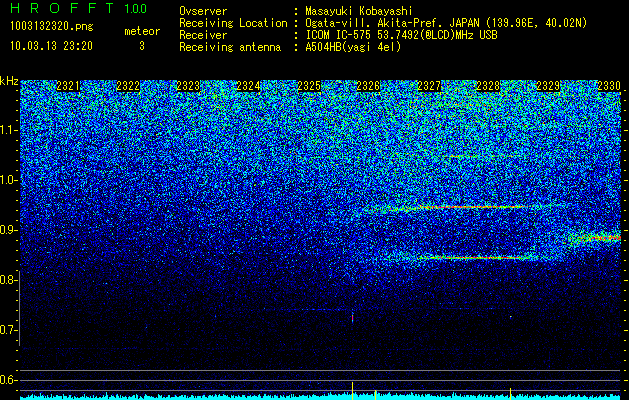Click the 2323 time axis label
Viewport: 629px width, 400px height.
coord(188,86)
